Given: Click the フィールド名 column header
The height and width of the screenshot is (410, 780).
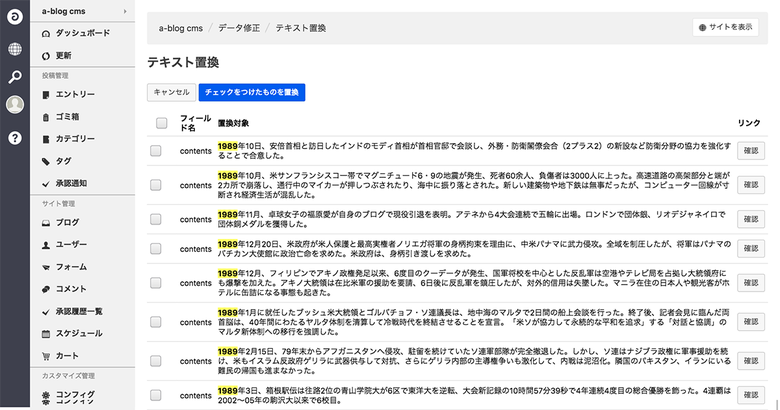Looking at the screenshot, I should tap(195, 123).
